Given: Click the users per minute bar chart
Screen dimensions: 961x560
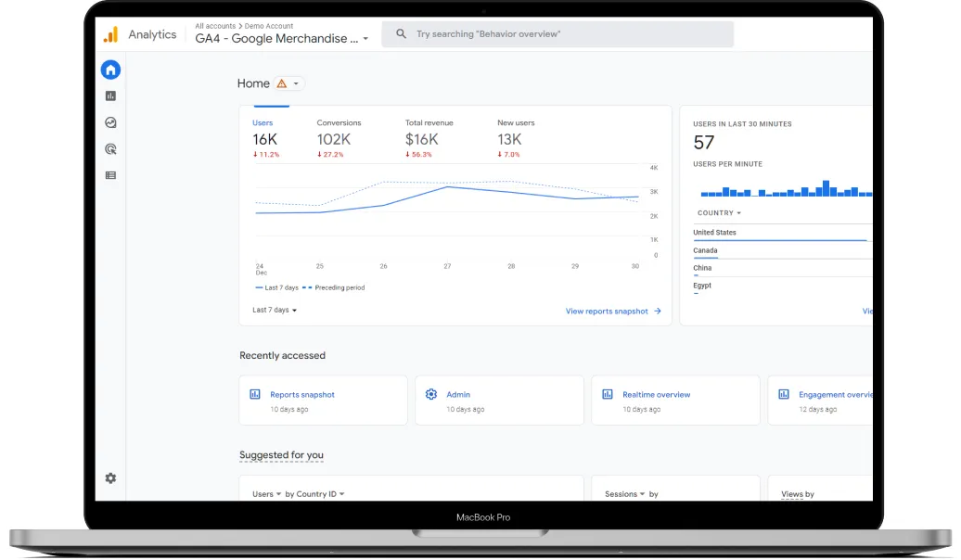Looking at the screenshot, I should pyautogui.click(x=787, y=188).
